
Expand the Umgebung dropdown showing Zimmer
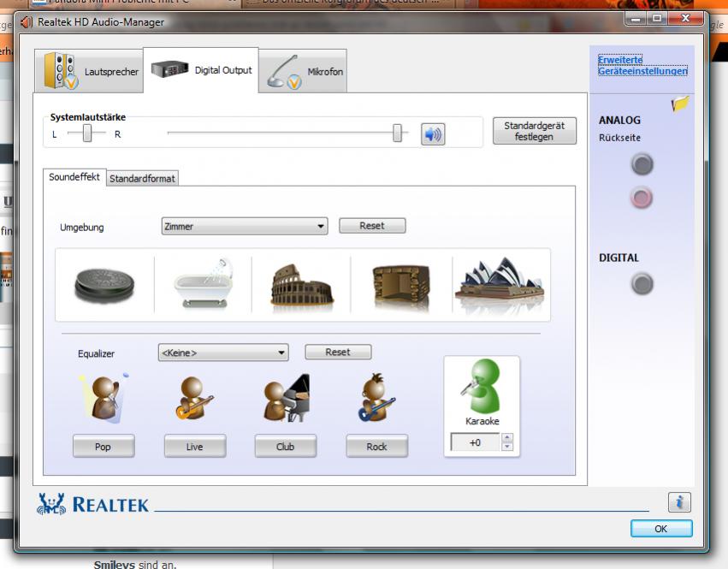click(x=245, y=226)
